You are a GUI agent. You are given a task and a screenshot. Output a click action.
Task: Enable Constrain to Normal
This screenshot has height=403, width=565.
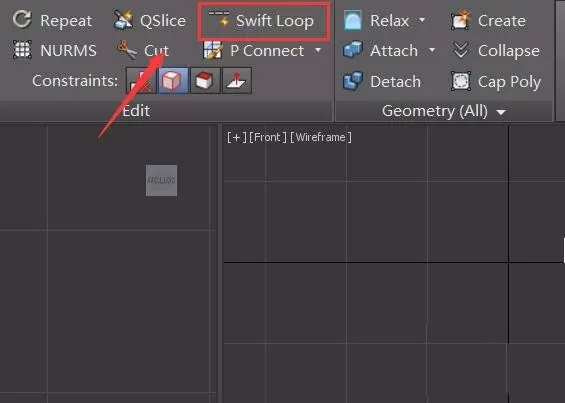tap(237, 80)
